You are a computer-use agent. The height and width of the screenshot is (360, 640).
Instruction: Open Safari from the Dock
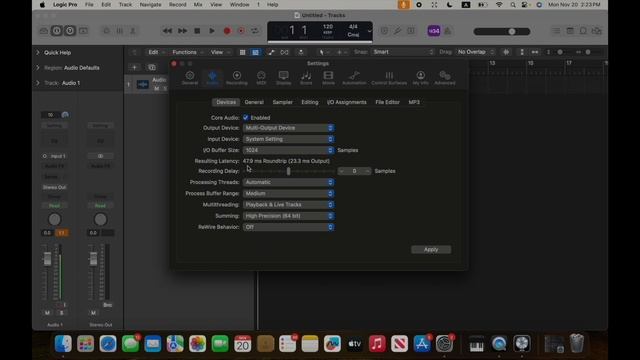pos(108,344)
